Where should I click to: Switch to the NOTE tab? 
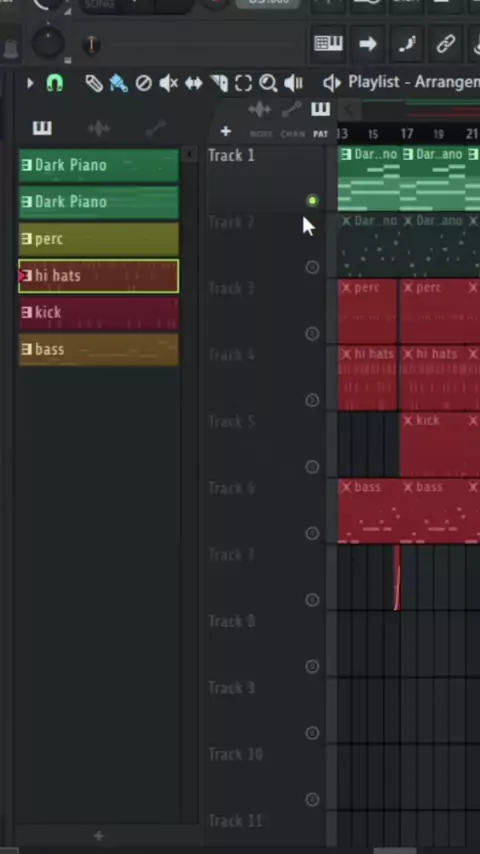click(x=260, y=134)
